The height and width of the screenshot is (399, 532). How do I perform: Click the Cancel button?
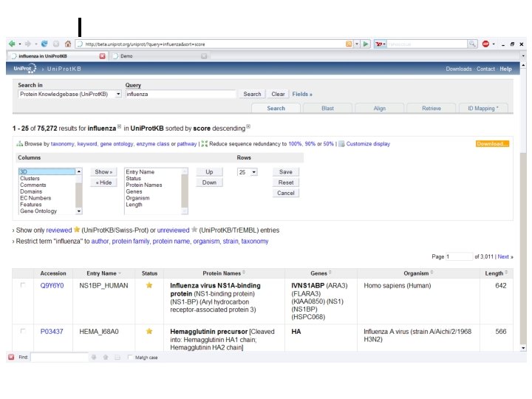(x=286, y=193)
